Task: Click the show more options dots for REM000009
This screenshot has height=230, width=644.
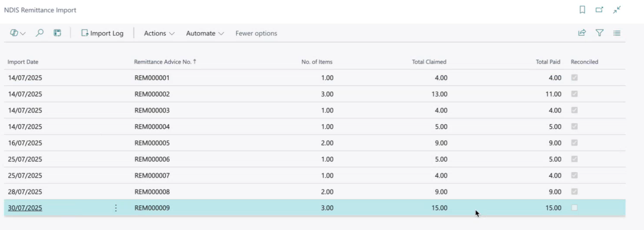Action: click(116, 208)
